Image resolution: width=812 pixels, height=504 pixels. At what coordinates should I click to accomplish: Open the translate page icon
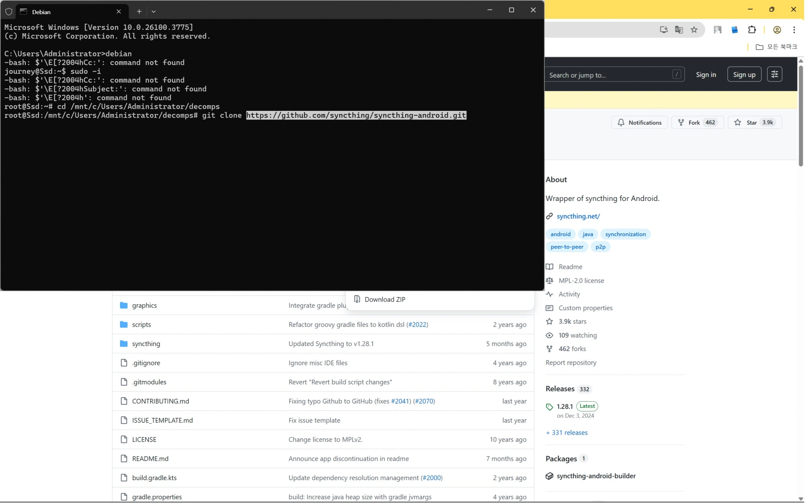pyautogui.click(x=679, y=30)
